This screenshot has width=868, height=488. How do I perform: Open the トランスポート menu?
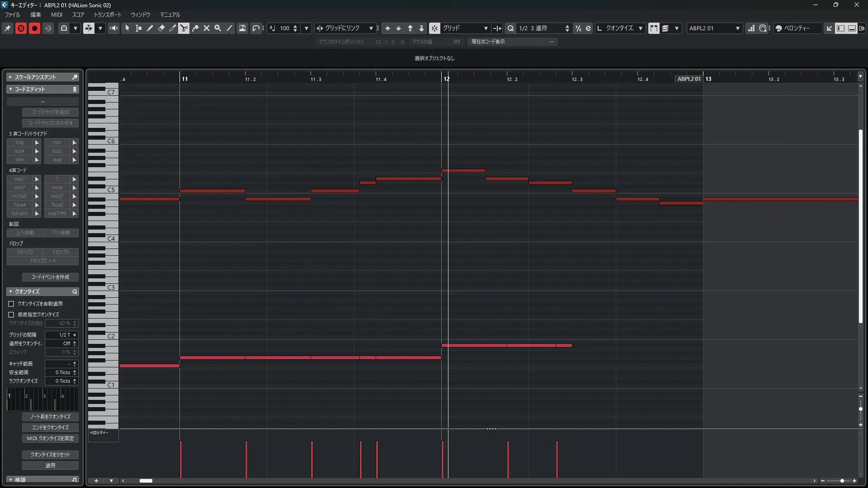[108, 15]
